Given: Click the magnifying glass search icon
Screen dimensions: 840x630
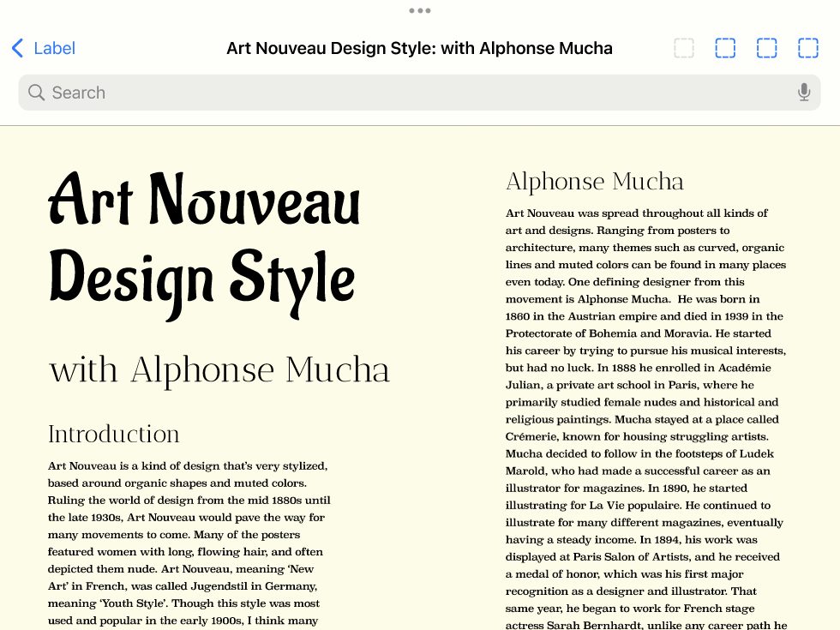Looking at the screenshot, I should pyautogui.click(x=36, y=93).
